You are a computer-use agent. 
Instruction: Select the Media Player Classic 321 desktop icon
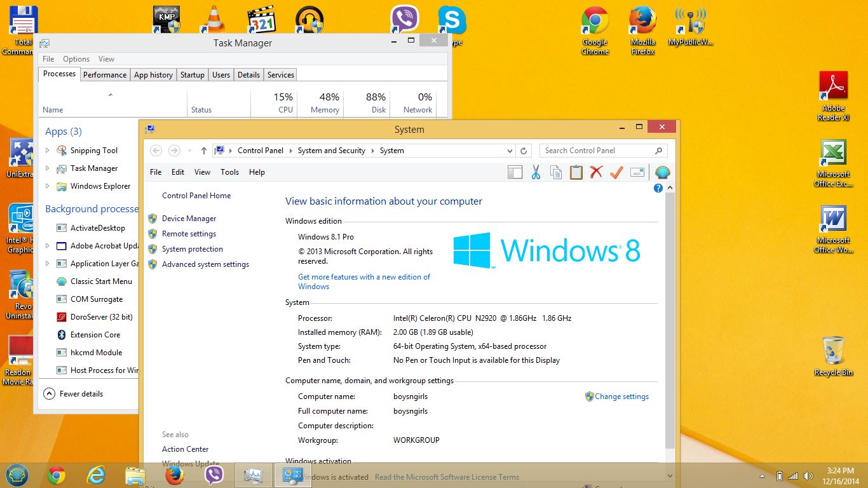coord(261,20)
